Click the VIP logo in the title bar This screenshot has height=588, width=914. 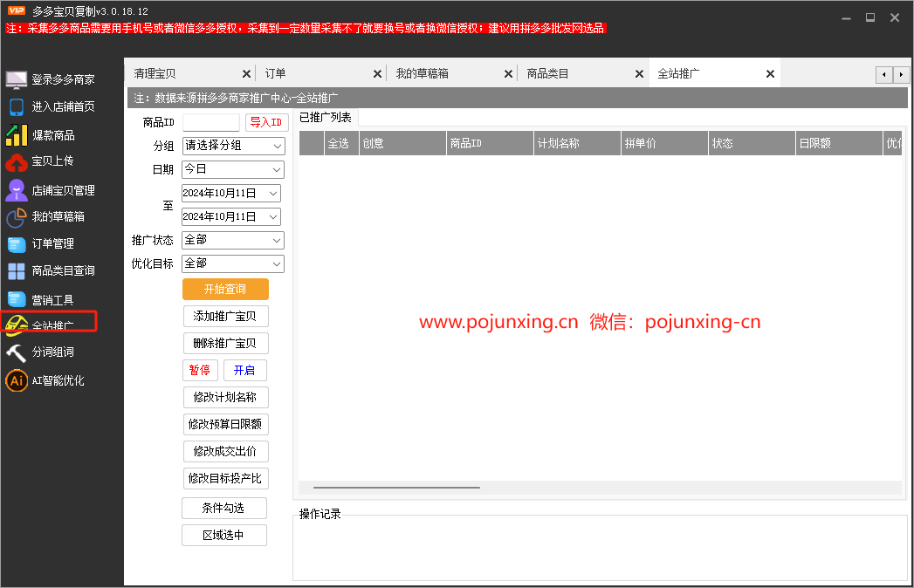point(17,10)
